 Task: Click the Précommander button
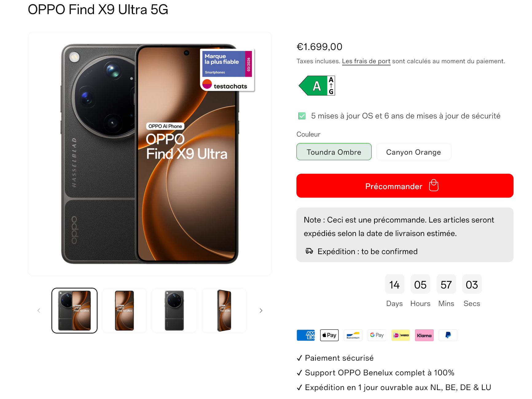pos(405,186)
